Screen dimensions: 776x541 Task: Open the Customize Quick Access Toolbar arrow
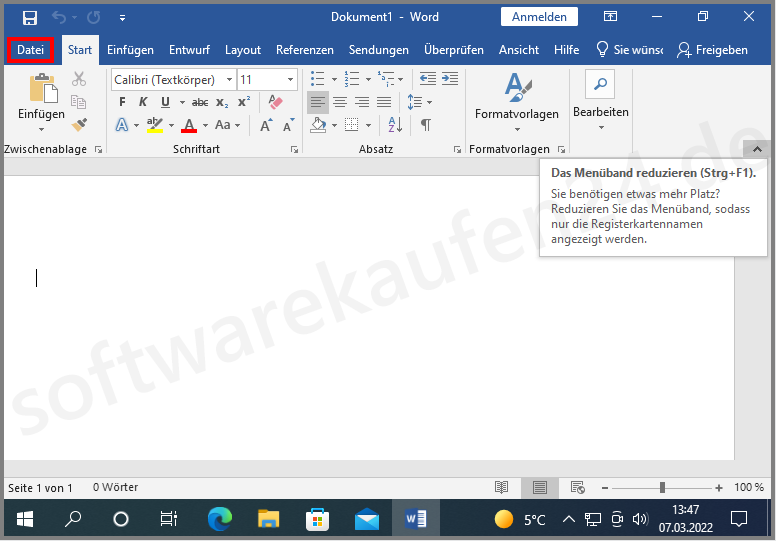point(122,18)
